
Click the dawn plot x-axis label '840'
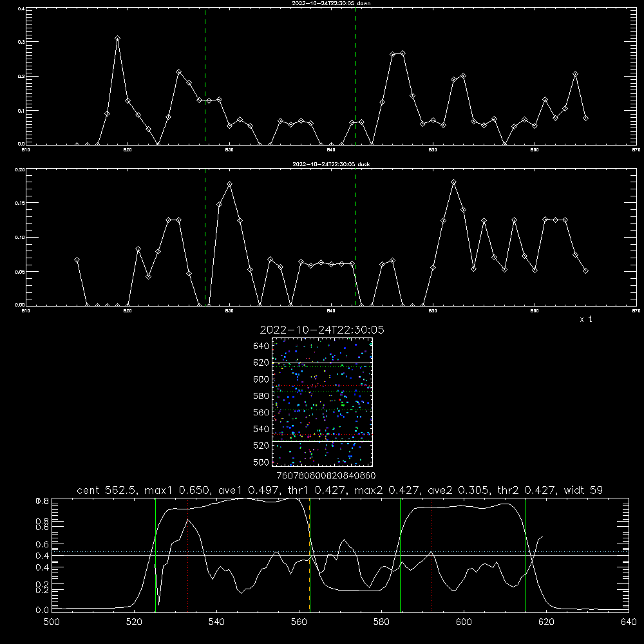(332, 150)
